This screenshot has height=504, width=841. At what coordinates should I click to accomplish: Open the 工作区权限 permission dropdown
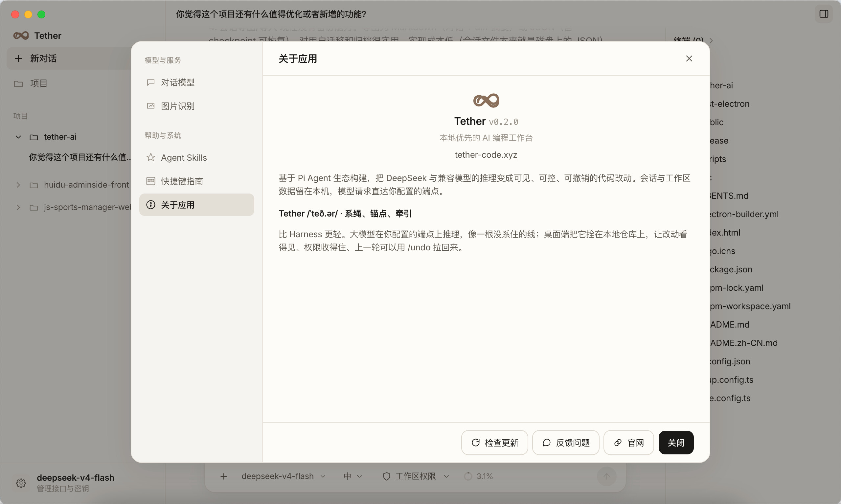coord(416,476)
